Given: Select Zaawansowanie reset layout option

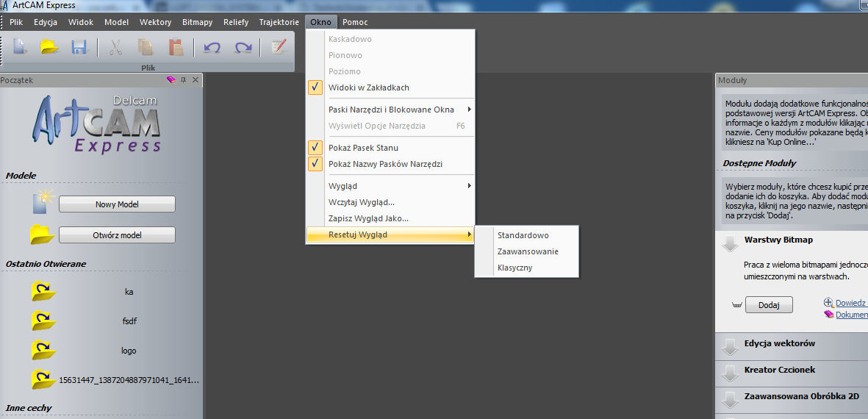Looking at the screenshot, I should (x=526, y=251).
